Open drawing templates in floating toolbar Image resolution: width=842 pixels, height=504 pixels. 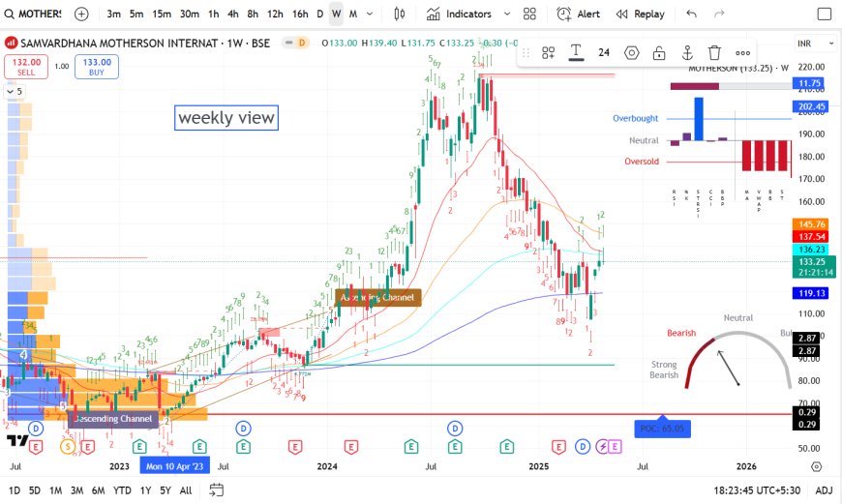click(x=548, y=52)
